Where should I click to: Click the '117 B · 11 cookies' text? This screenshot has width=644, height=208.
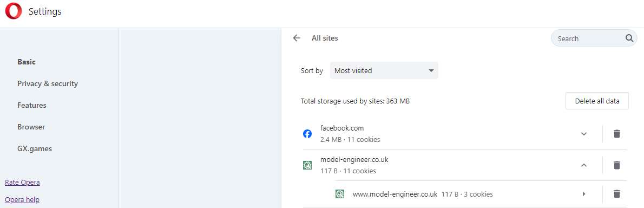pyautogui.click(x=349, y=171)
